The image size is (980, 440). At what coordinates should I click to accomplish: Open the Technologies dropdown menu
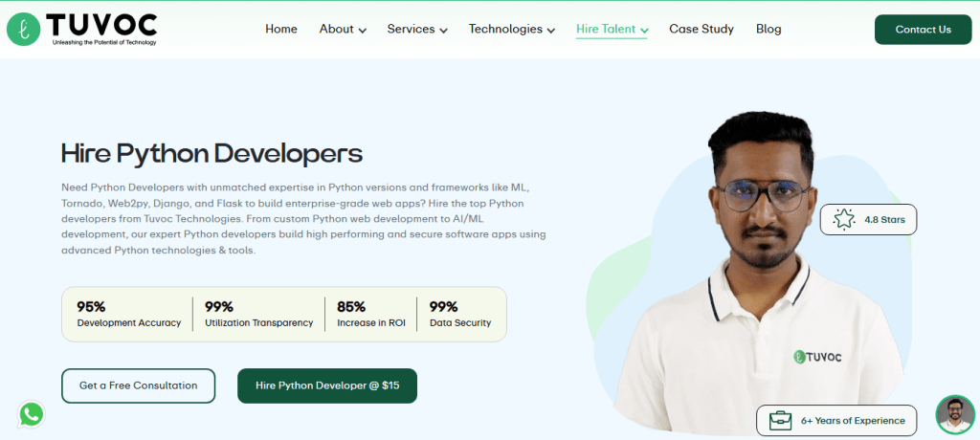[x=511, y=29]
